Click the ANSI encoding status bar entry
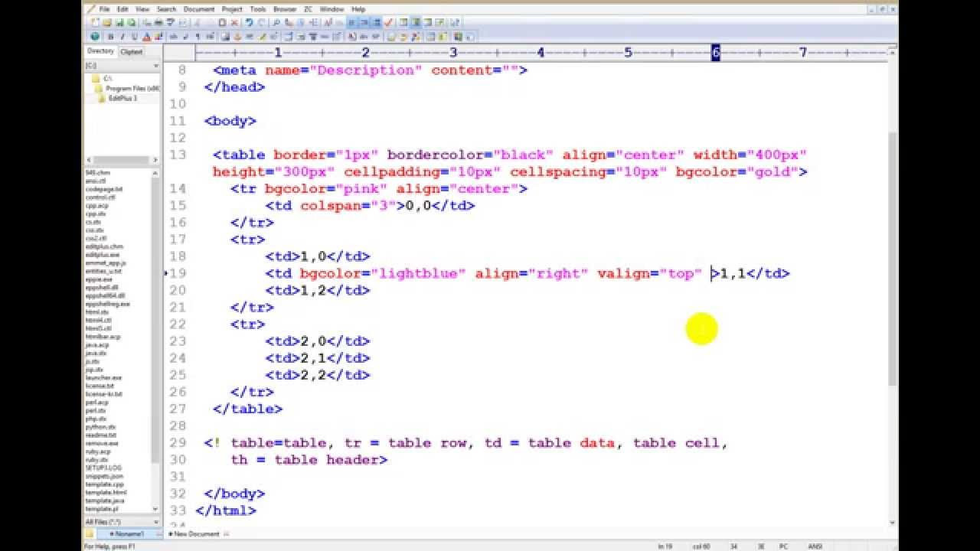 click(x=815, y=546)
